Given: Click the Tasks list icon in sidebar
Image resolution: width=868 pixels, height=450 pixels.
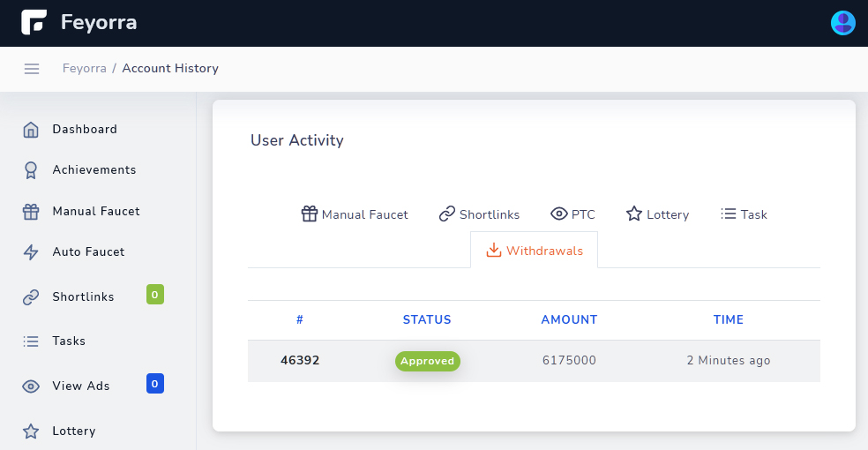Looking at the screenshot, I should coord(31,341).
